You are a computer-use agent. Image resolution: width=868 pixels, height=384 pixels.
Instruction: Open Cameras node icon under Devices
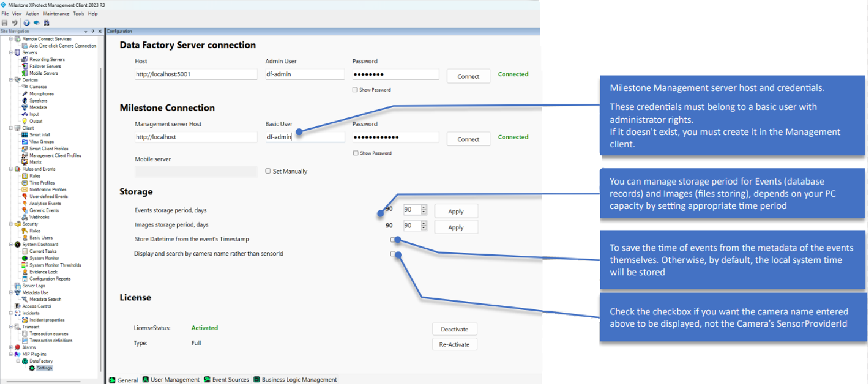[x=25, y=87]
